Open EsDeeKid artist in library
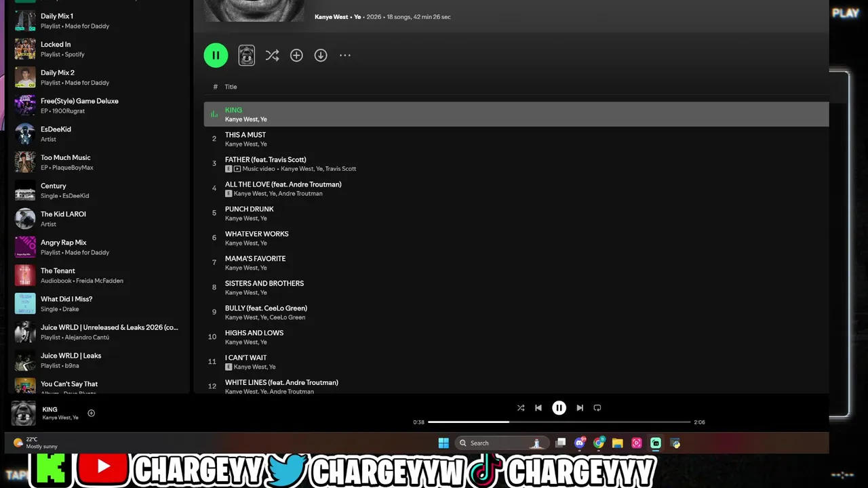Screen dimensions: 868x488 pyautogui.click(x=98, y=134)
